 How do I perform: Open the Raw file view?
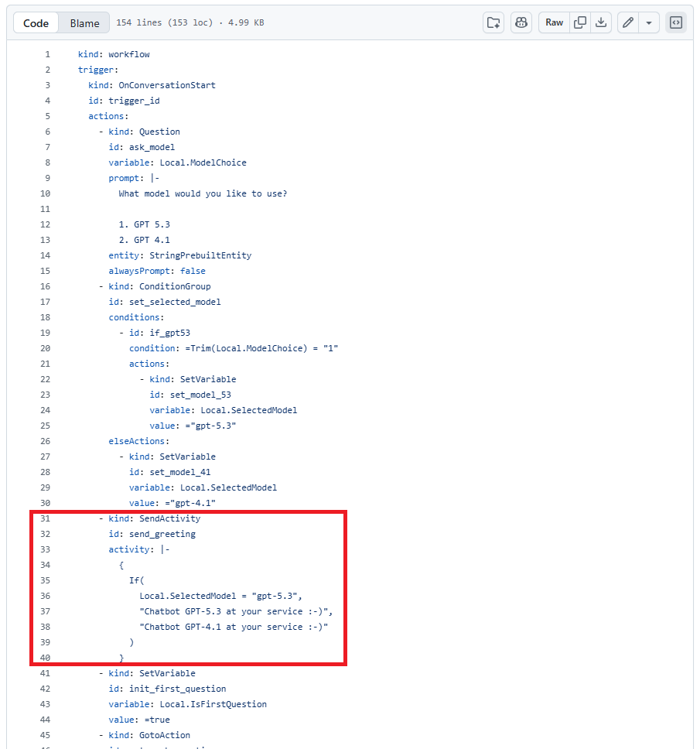click(x=555, y=22)
